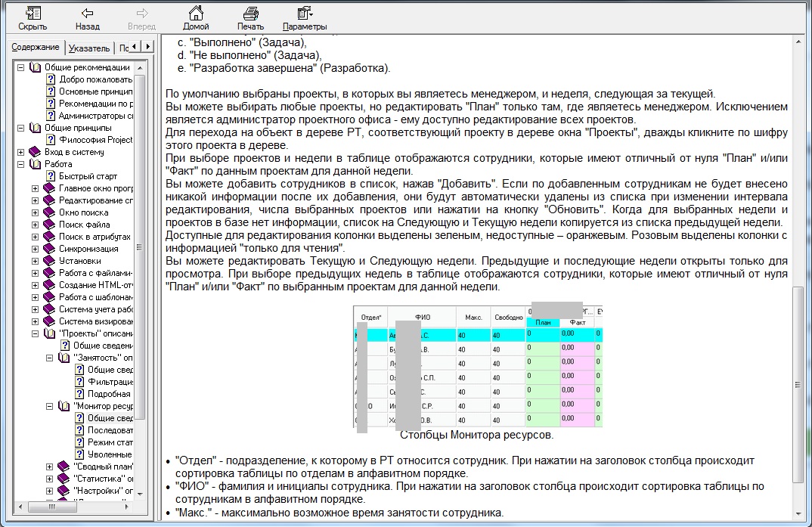Image resolution: width=812 pixels, height=527 pixels.
Task: Open the Основные принципы topic
Action: (96, 91)
